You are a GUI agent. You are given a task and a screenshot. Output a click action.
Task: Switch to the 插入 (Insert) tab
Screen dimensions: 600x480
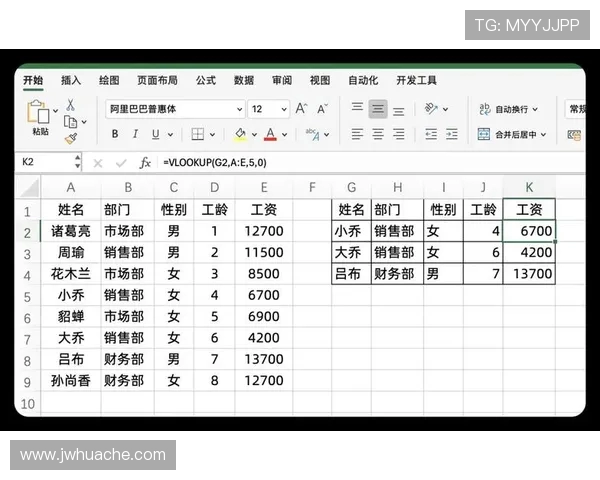(x=71, y=80)
